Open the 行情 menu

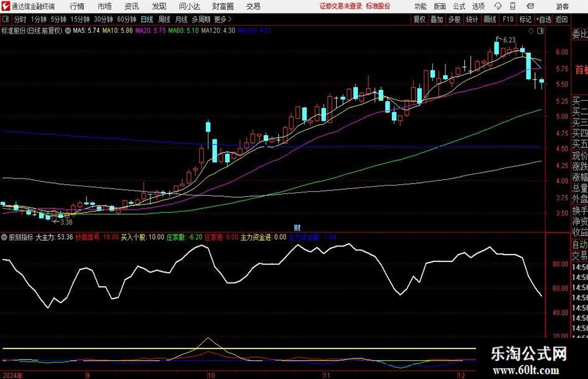[77, 6]
